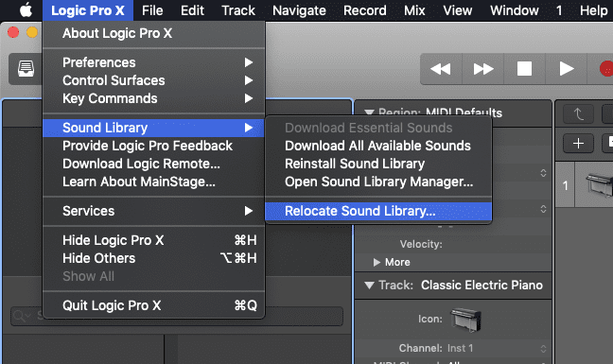Screen dimensions: 613x364
Task: Choose Relocate Sound Library…
Action: (378, 211)
